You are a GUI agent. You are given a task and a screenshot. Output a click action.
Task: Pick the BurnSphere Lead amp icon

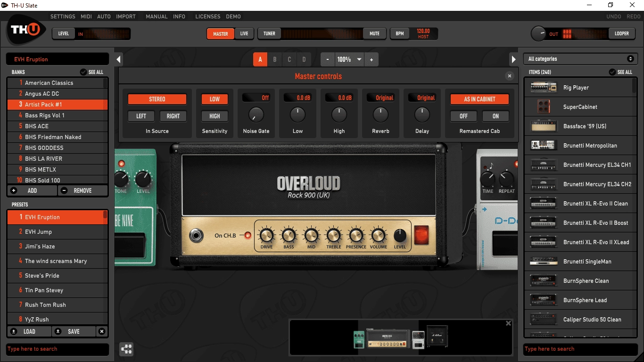click(x=543, y=300)
